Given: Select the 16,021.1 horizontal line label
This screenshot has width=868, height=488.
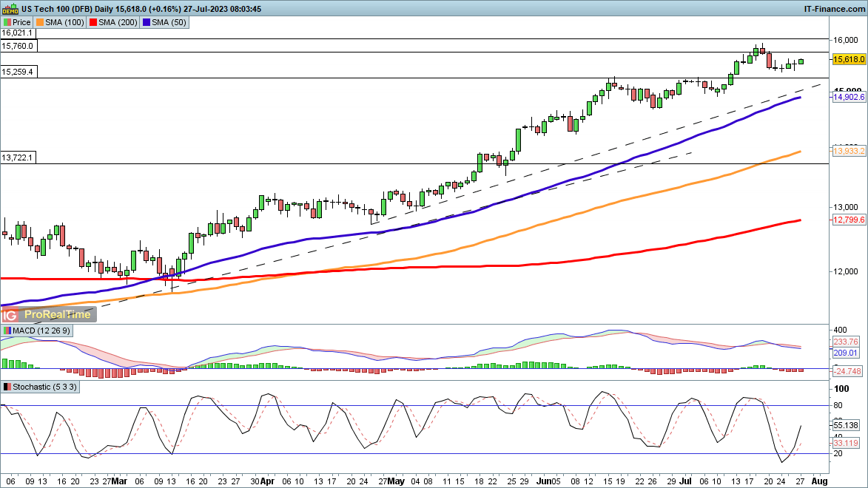Looking at the screenshot, I should coord(17,33).
